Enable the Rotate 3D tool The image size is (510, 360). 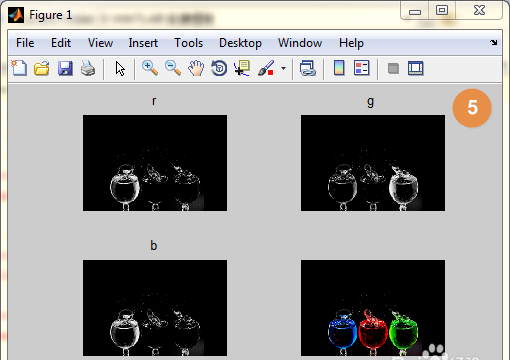pyautogui.click(x=219, y=68)
